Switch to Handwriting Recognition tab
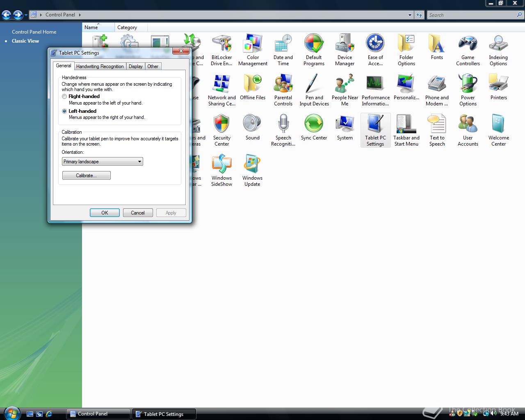Viewport: 525px width, 420px height. coord(100,66)
